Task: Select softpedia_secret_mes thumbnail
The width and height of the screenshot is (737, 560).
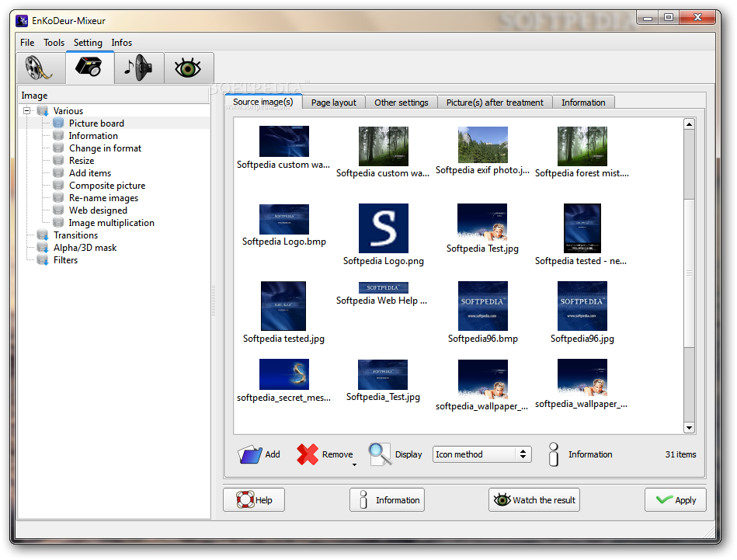Action: (x=284, y=374)
